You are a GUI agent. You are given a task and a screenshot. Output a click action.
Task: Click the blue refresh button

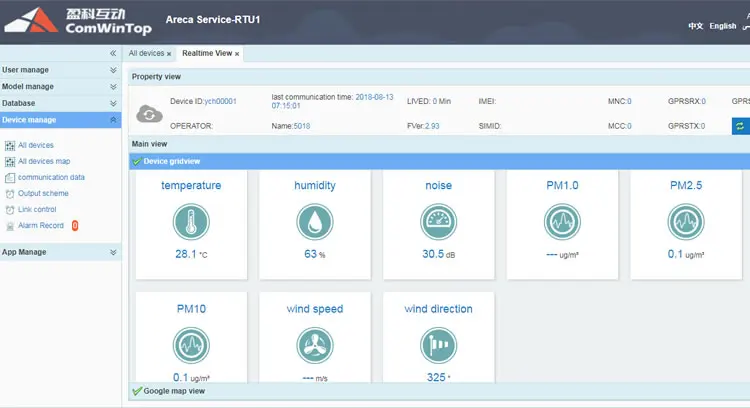[x=740, y=126]
